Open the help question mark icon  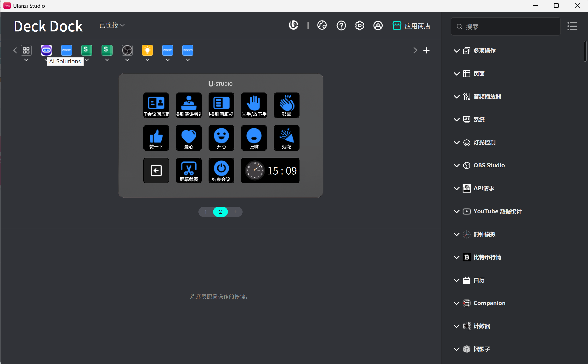(341, 25)
